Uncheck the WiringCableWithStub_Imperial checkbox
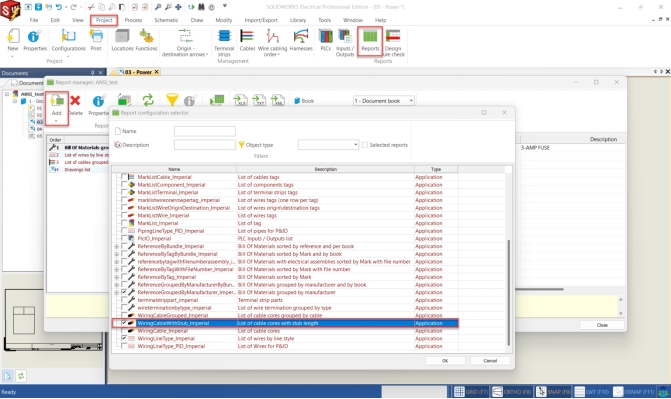This screenshot has width=671, height=399. (124, 323)
